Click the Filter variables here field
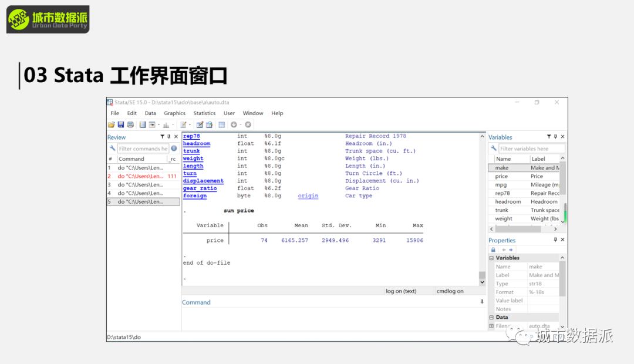 (531, 149)
